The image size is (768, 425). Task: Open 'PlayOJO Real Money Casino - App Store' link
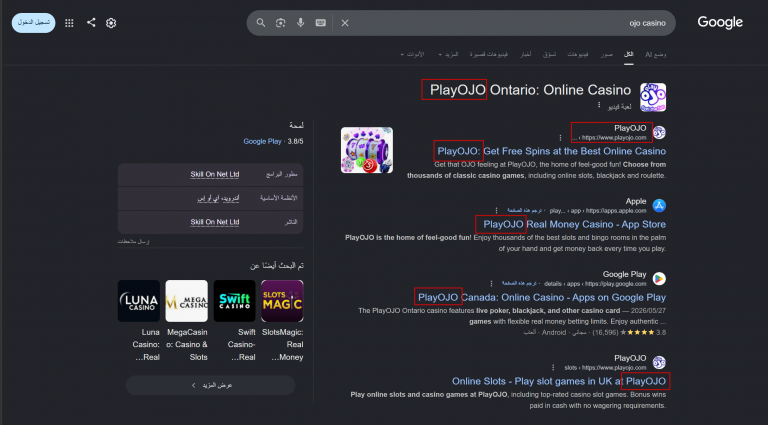(575, 224)
